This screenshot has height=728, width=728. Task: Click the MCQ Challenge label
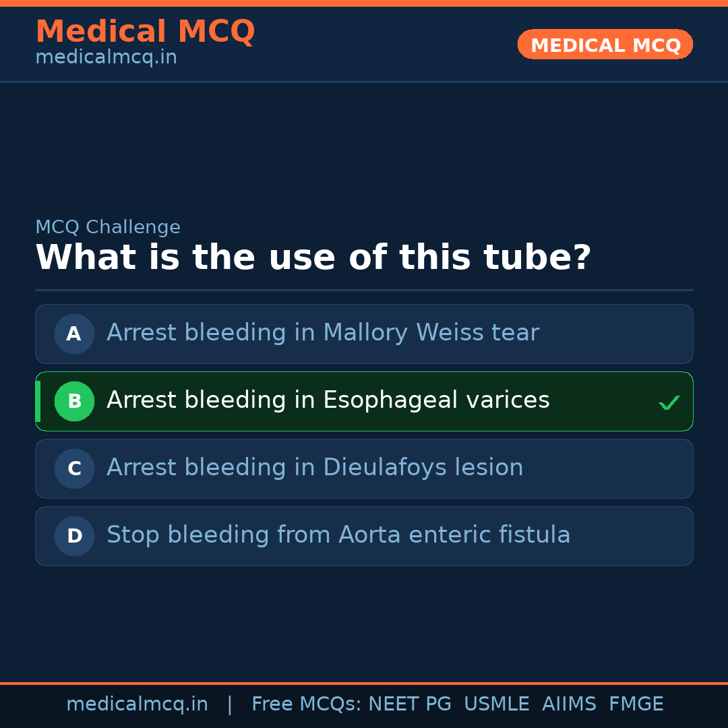point(108,227)
